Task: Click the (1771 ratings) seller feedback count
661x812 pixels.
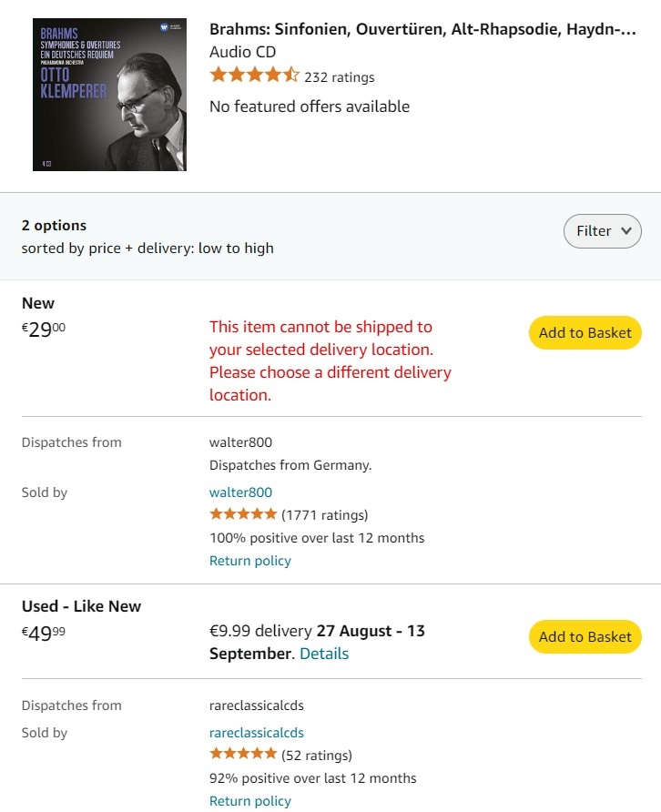Action: click(x=325, y=515)
